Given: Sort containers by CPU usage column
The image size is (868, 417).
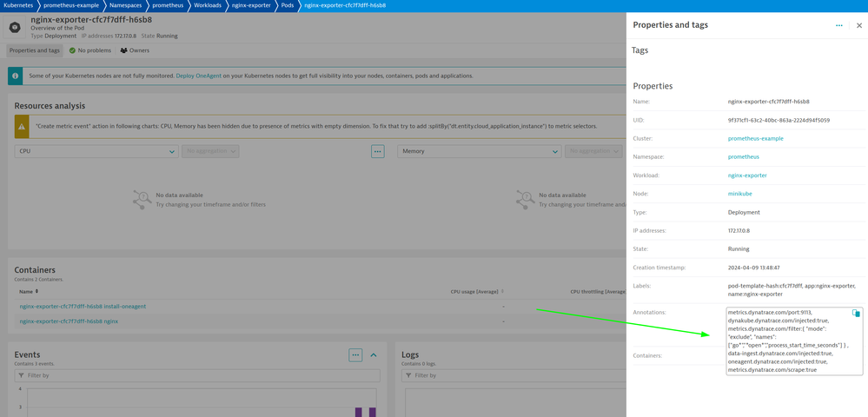Looking at the screenshot, I should tap(477, 291).
